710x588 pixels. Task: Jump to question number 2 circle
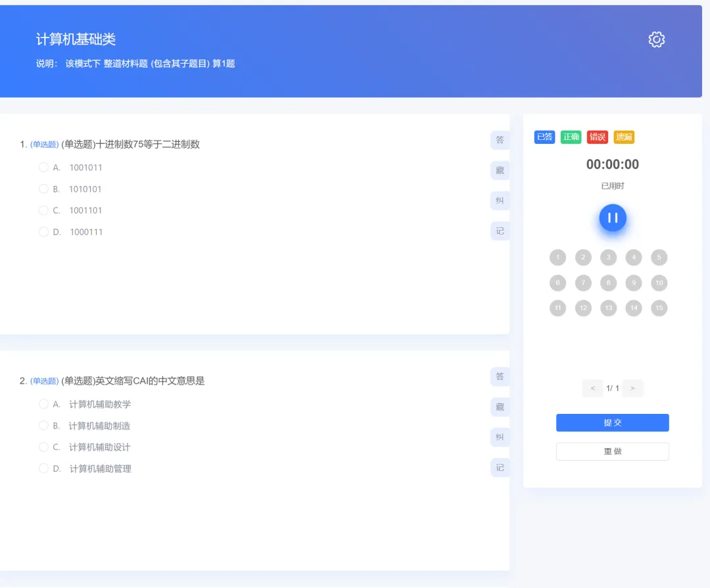583,258
